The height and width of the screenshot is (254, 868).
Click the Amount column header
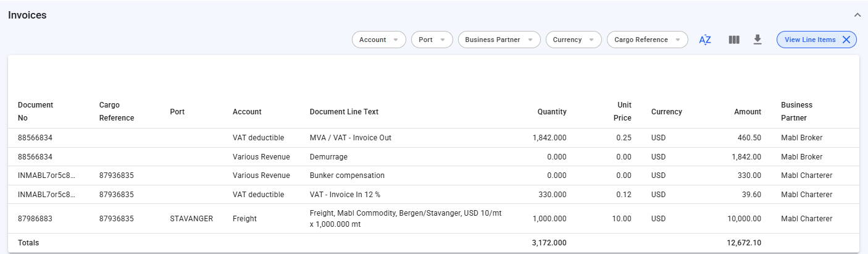click(x=748, y=112)
